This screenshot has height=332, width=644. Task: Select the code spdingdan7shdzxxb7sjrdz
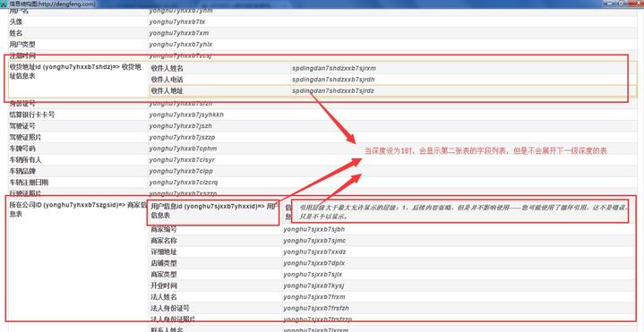pos(333,90)
